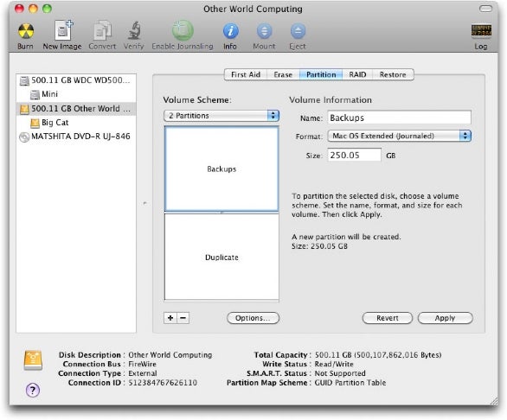Add a partition with plus button
The width and height of the screenshot is (507, 420).
pos(170,318)
